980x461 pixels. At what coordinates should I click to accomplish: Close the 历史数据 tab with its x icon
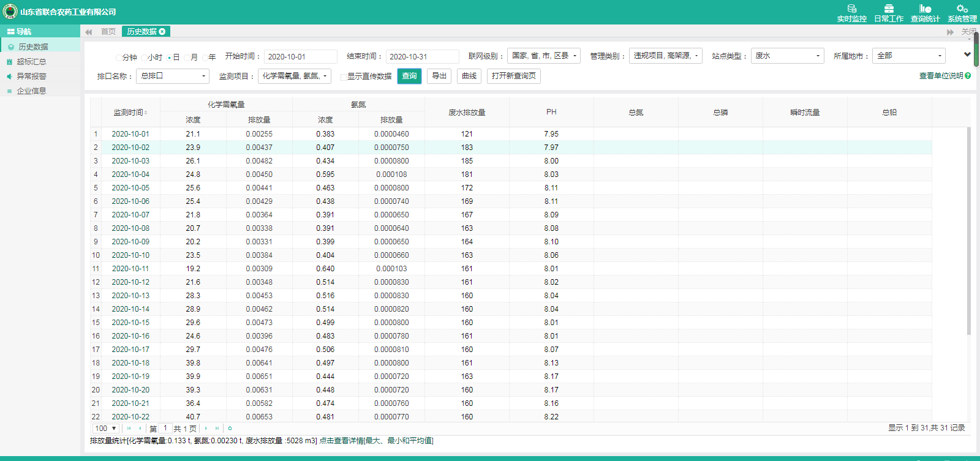(162, 32)
